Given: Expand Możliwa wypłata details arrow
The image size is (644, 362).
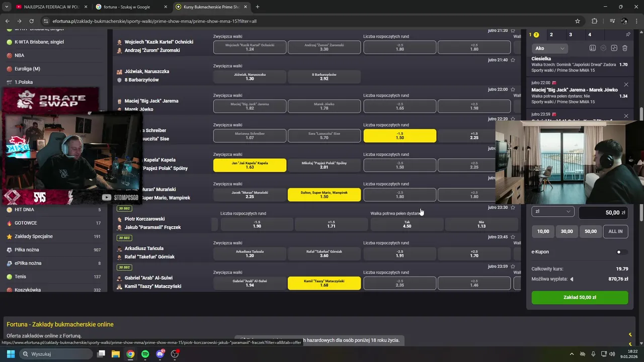Looking at the screenshot, I should pyautogui.click(x=572, y=279).
